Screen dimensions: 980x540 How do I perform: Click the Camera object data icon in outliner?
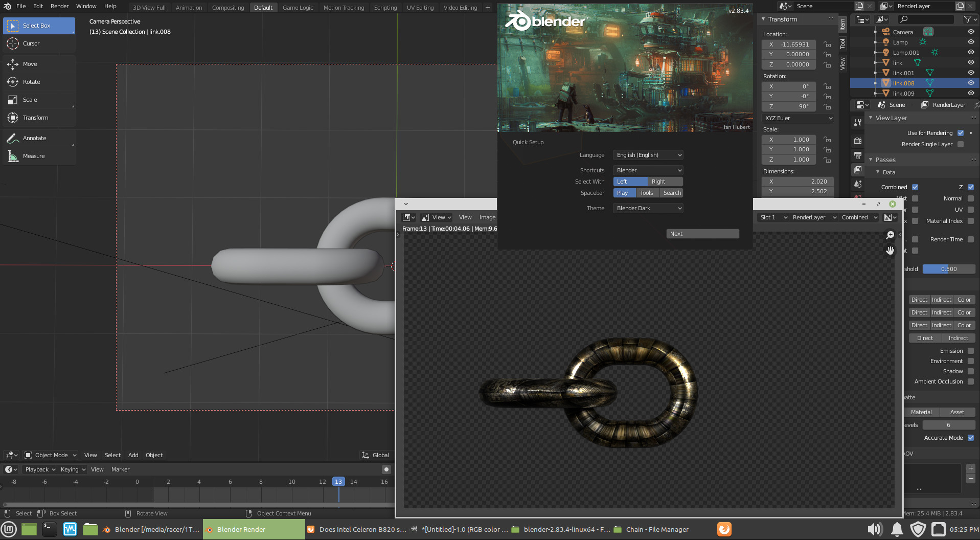coord(928,32)
